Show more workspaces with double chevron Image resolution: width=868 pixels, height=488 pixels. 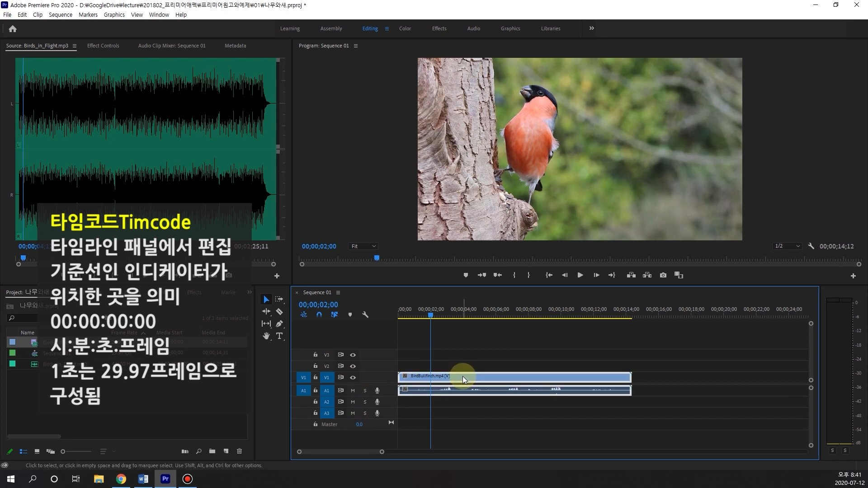(x=592, y=28)
